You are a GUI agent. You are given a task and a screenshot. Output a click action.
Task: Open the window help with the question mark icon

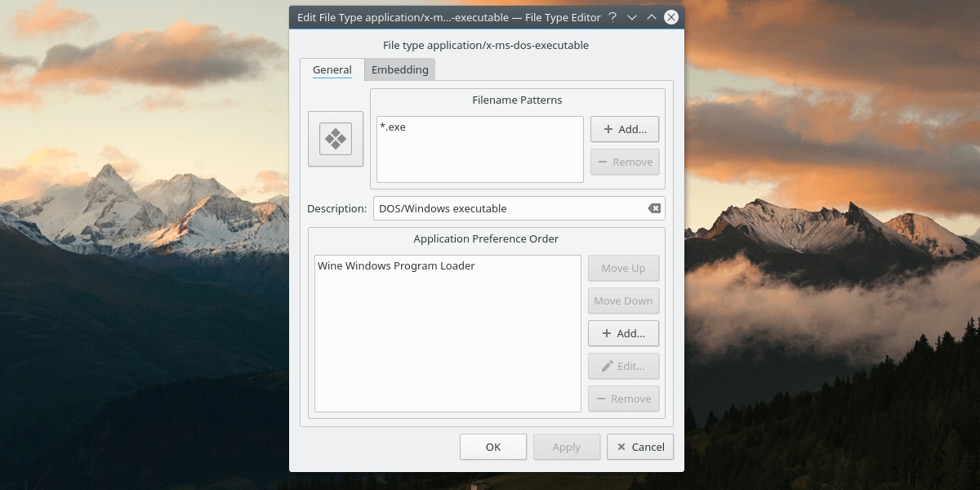[612, 16]
